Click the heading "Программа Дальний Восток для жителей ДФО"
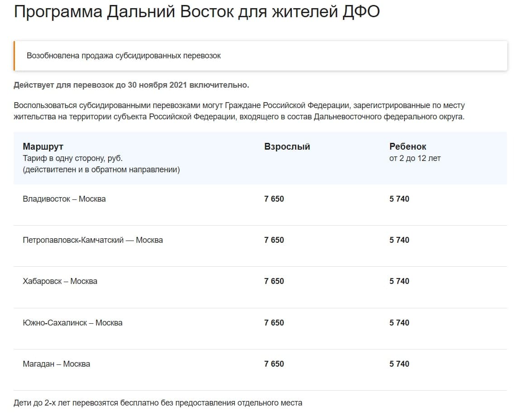The width and height of the screenshot is (519, 420). (196, 12)
